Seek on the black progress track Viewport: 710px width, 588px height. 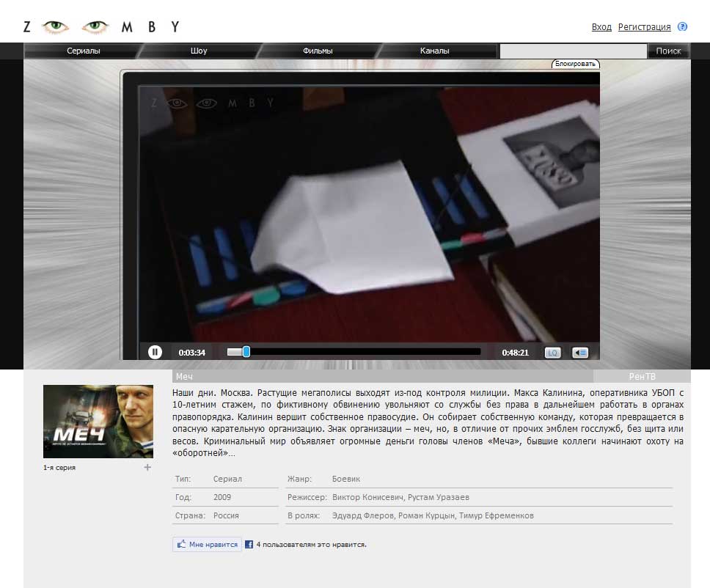pos(365,352)
